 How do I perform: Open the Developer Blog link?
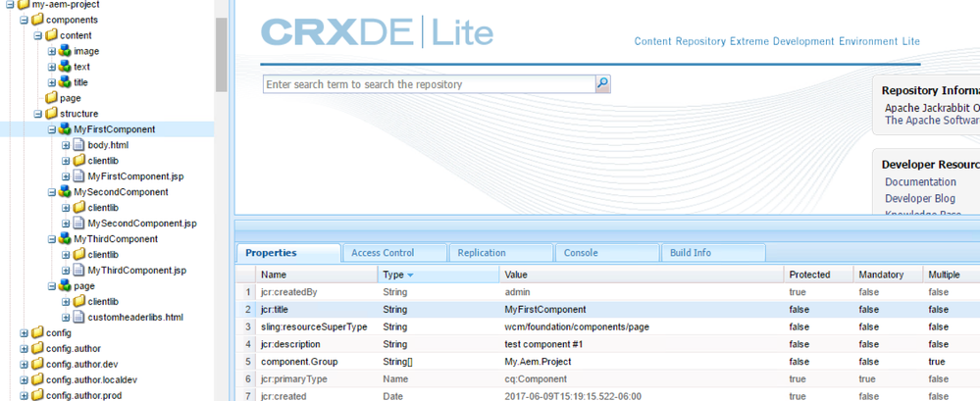click(919, 198)
